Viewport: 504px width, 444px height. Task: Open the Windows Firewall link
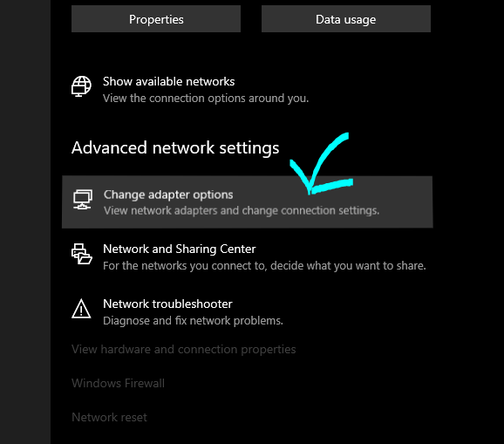[x=118, y=383]
